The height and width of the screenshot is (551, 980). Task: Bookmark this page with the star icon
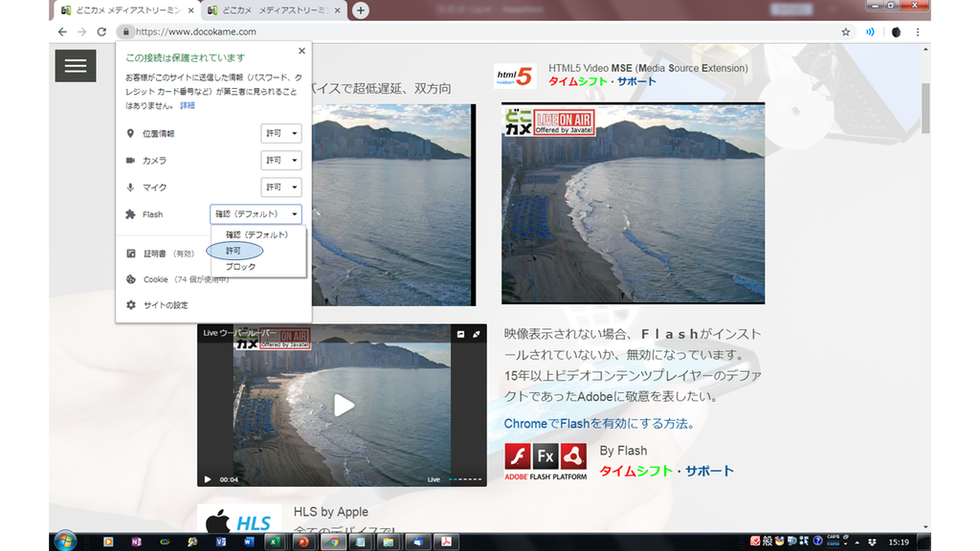point(846,32)
